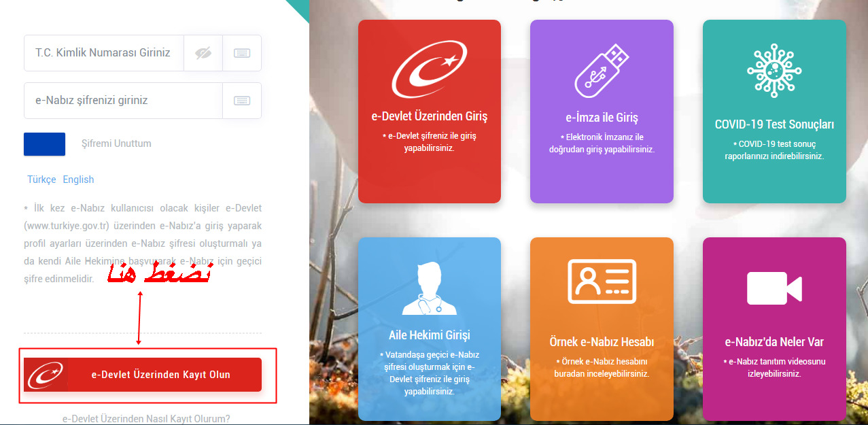The width and height of the screenshot is (868, 425).
Task: Focus the T.C. Kimlik Numarası input
Action: click(104, 53)
